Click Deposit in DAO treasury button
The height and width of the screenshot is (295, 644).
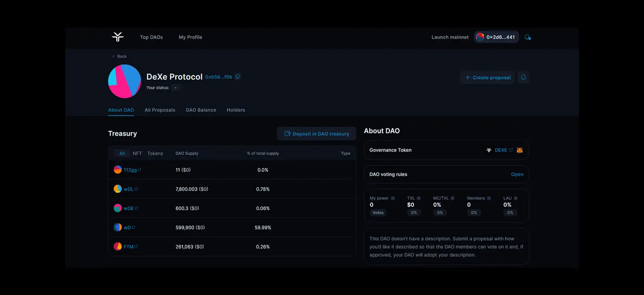tap(317, 134)
